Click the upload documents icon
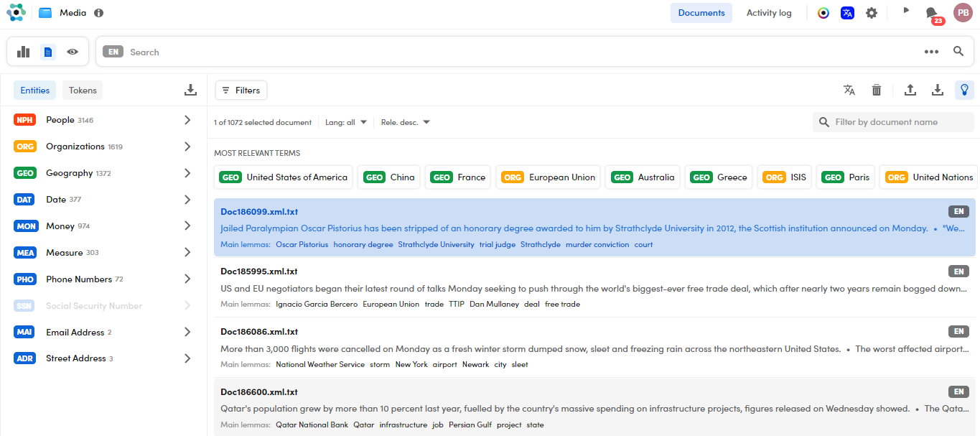Viewport: 980px width, 436px height. [910, 90]
